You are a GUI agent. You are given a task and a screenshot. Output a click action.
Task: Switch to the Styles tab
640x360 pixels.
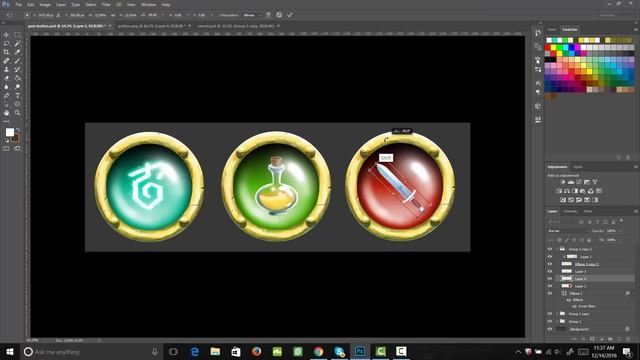click(x=578, y=167)
